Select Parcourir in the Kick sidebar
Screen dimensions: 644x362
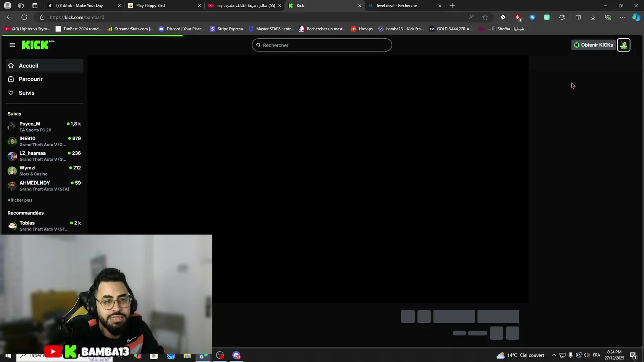click(44, 79)
